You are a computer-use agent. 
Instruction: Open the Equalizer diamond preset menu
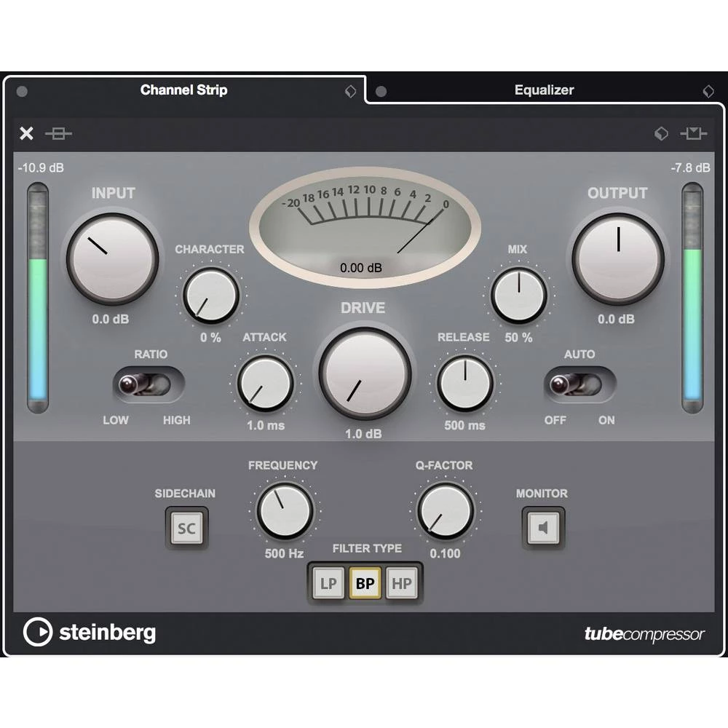tap(708, 91)
